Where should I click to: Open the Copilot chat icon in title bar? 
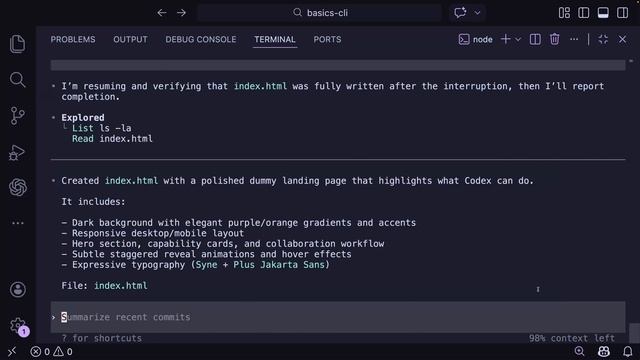[x=460, y=13]
